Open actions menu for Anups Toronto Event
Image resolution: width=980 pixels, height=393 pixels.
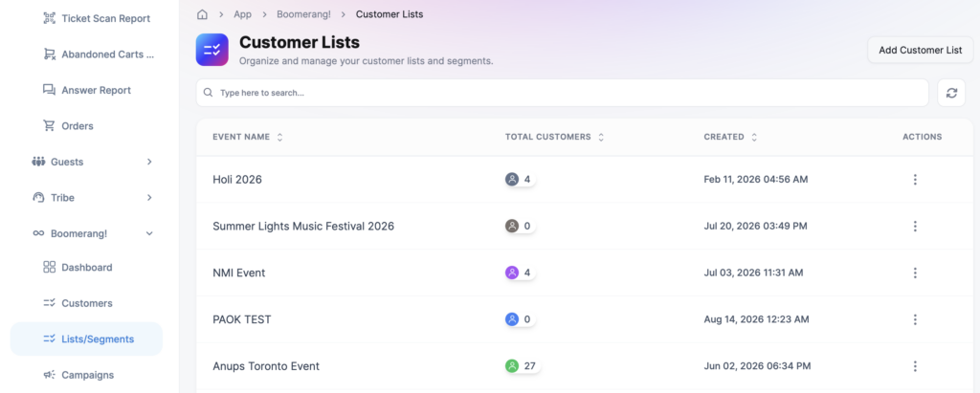(915, 366)
